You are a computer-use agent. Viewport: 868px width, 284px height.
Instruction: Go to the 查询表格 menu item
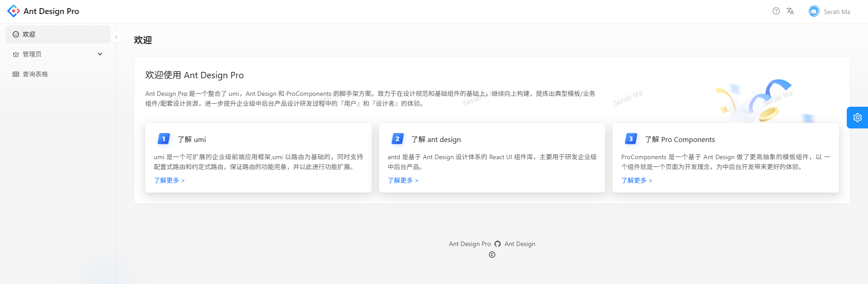[58, 74]
